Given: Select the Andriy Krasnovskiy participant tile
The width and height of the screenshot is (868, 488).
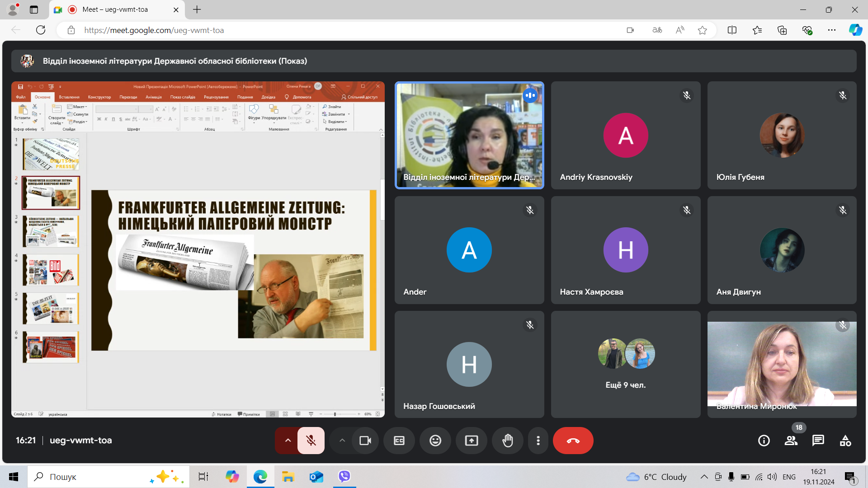Looking at the screenshot, I should (626, 135).
